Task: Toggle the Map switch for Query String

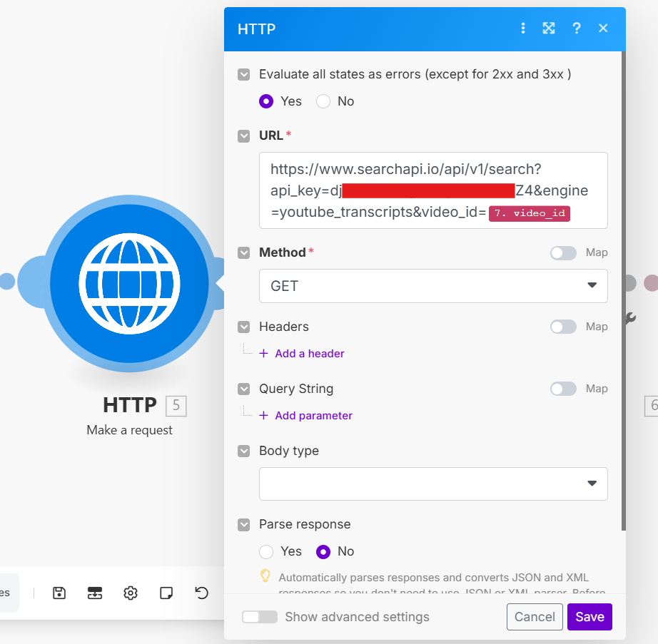Action: coord(563,389)
